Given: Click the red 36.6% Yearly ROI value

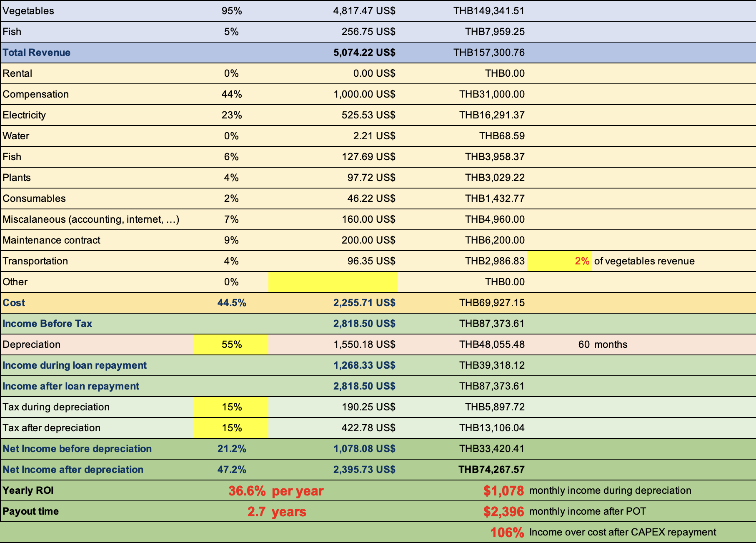Looking at the screenshot, I should [247, 491].
